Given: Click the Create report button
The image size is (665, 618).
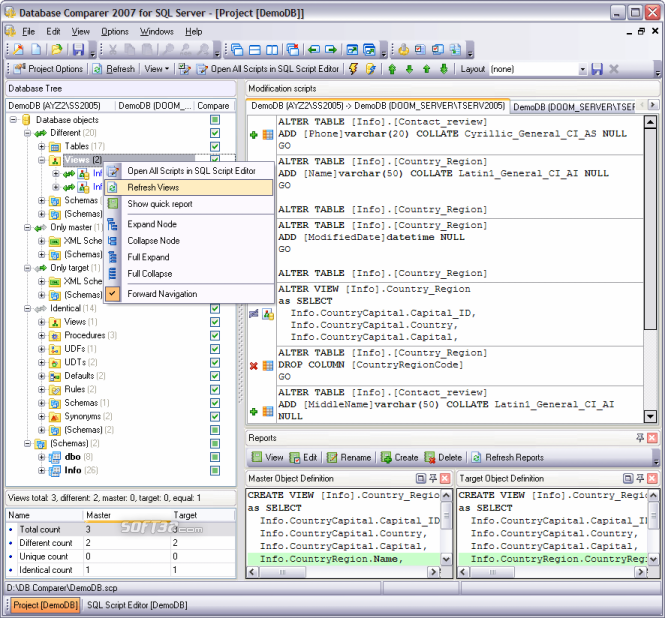Looking at the screenshot, I should [400, 458].
